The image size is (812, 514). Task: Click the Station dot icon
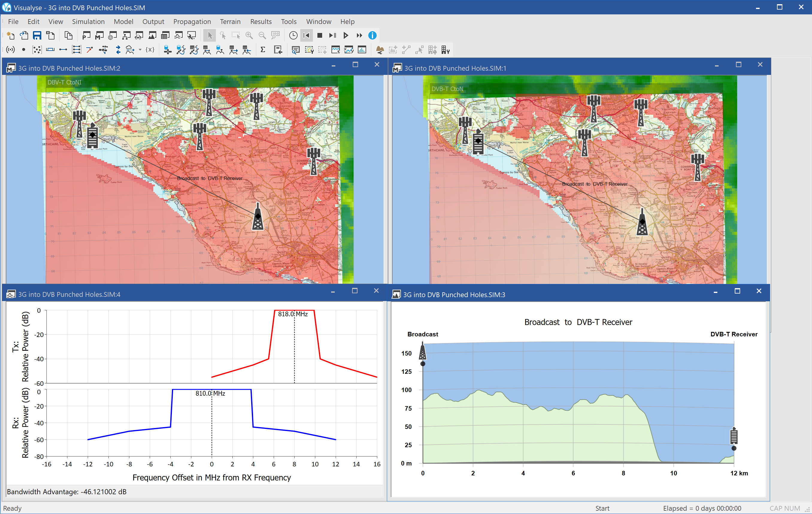pyautogui.click(x=24, y=50)
